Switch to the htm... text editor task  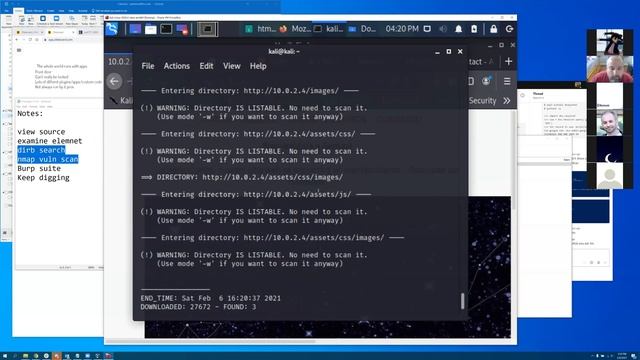pyautogui.click(x=260, y=29)
